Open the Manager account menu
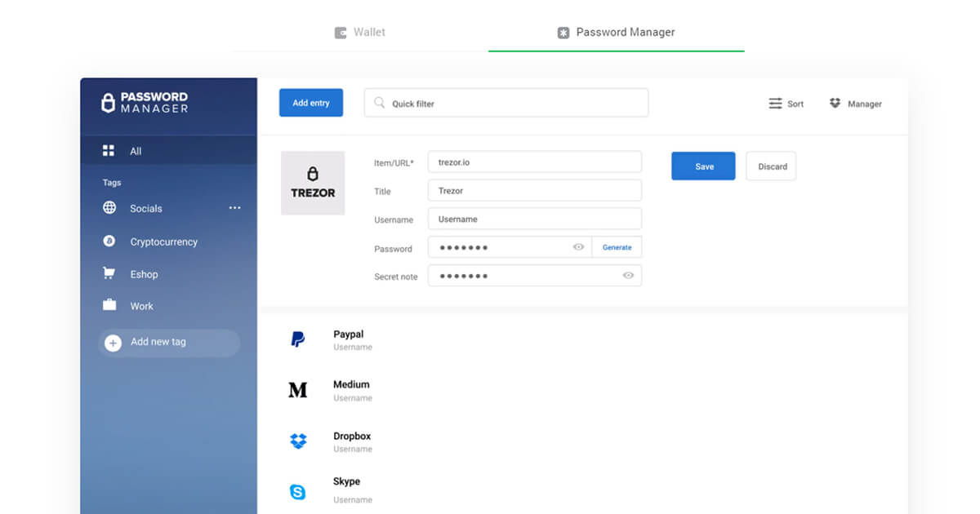The height and width of the screenshot is (514, 980). click(x=855, y=104)
